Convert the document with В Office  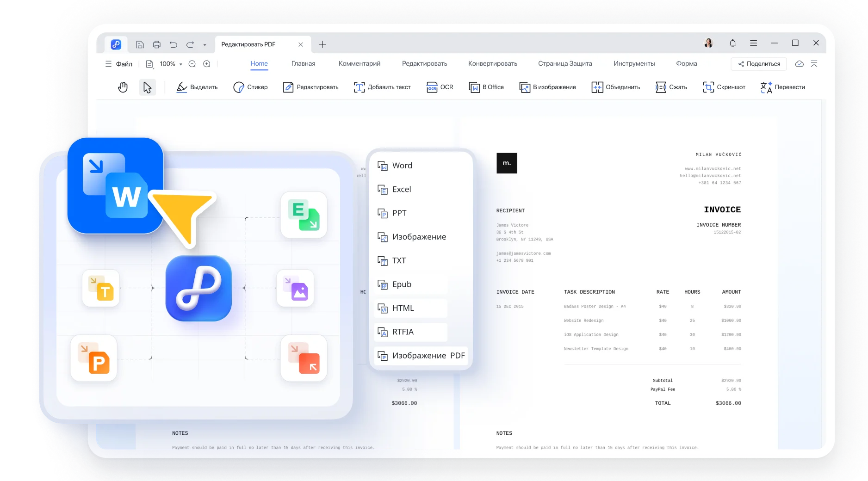click(486, 87)
